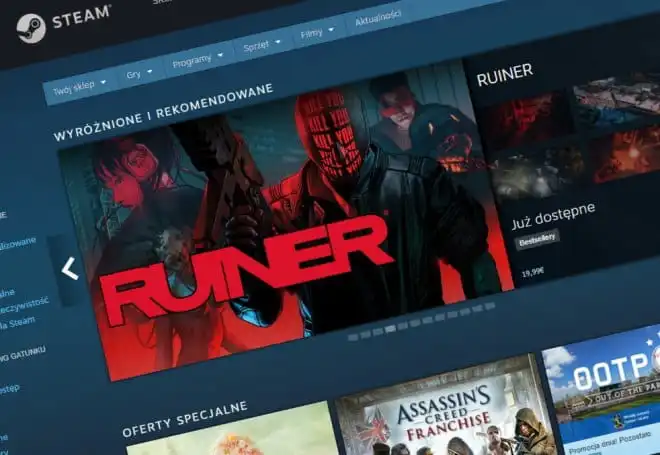View the smoky grey RUINER screenshot thumbnail
The image size is (660, 455).
coord(540,172)
